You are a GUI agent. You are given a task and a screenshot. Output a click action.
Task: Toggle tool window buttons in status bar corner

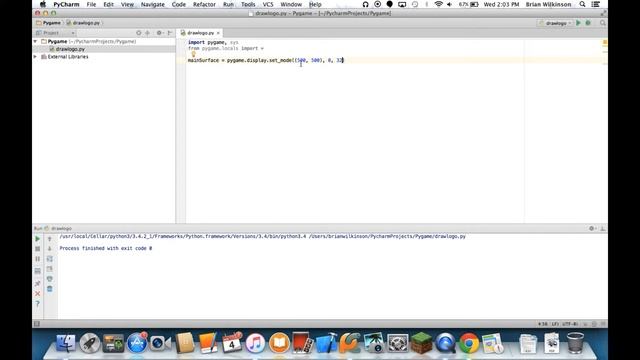37,324
